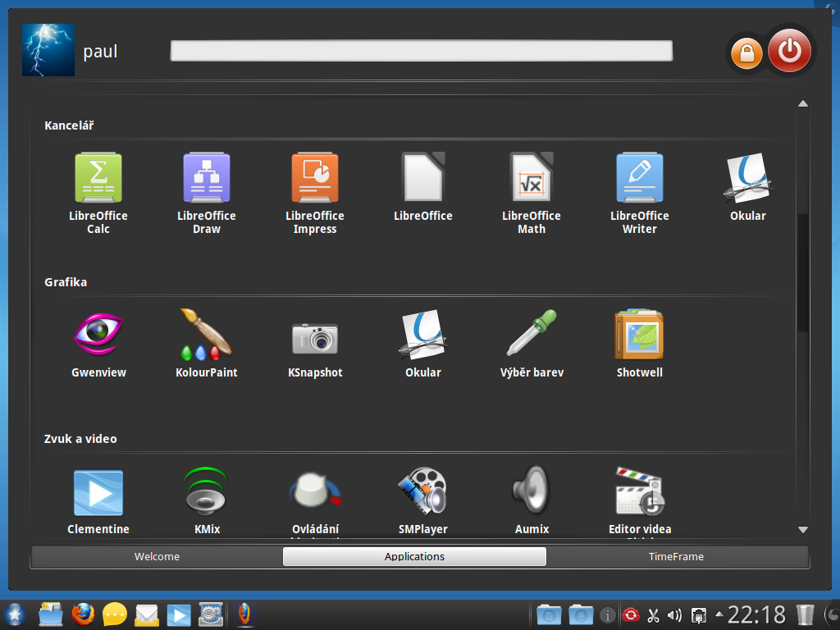
Task: Click the Kancelář section heading
Action: (x=69, y=126)
